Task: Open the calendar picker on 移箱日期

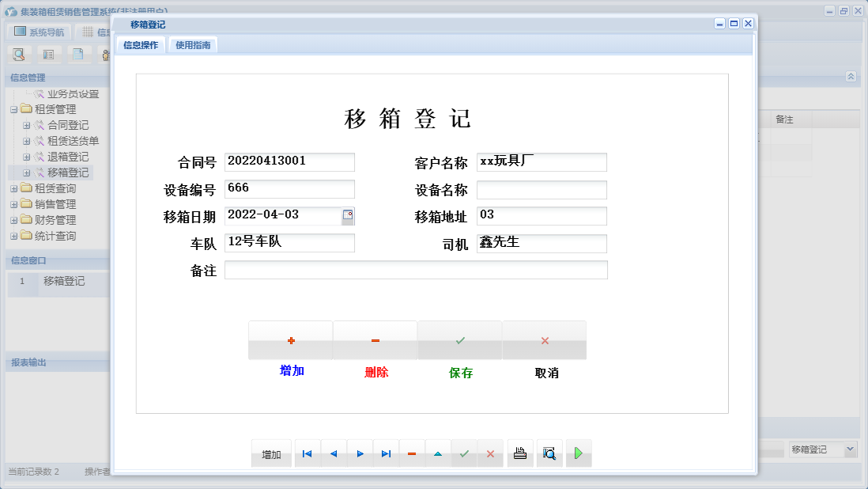Action: click(x=347, y=215)
